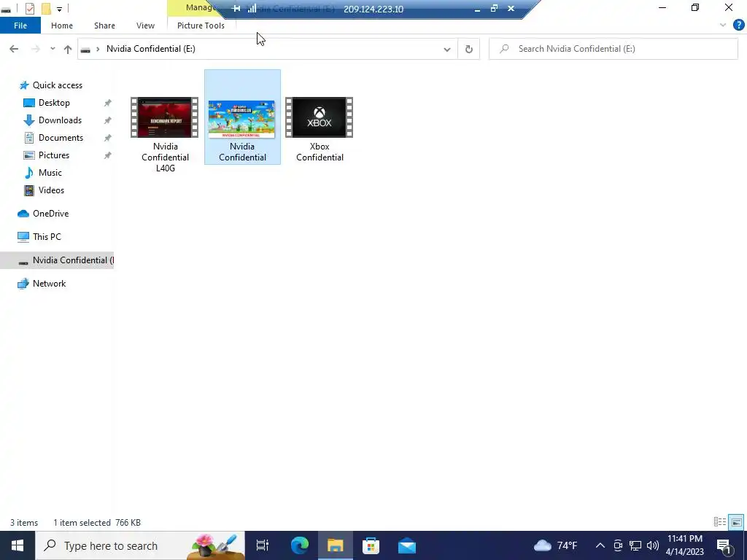Select the Nvidia Confidential L40G video file
Viewport: 747px width, 560px height.
(x=165, y=134)
